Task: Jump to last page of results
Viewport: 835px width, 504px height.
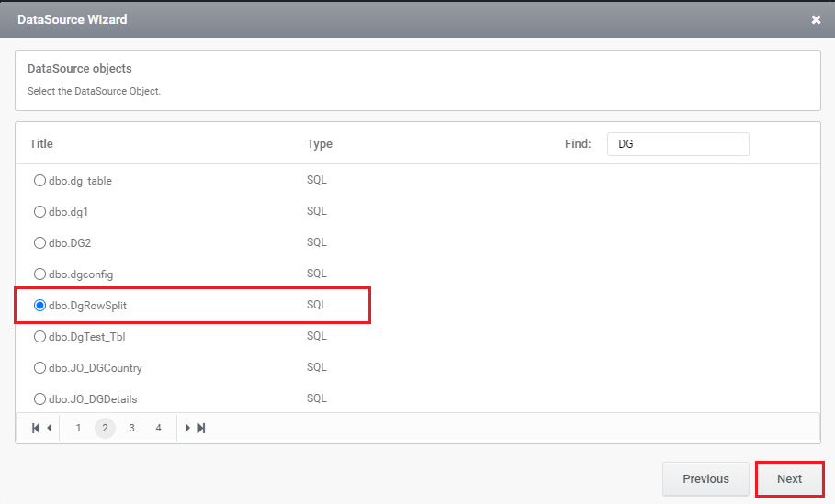Action: point(201,428)
